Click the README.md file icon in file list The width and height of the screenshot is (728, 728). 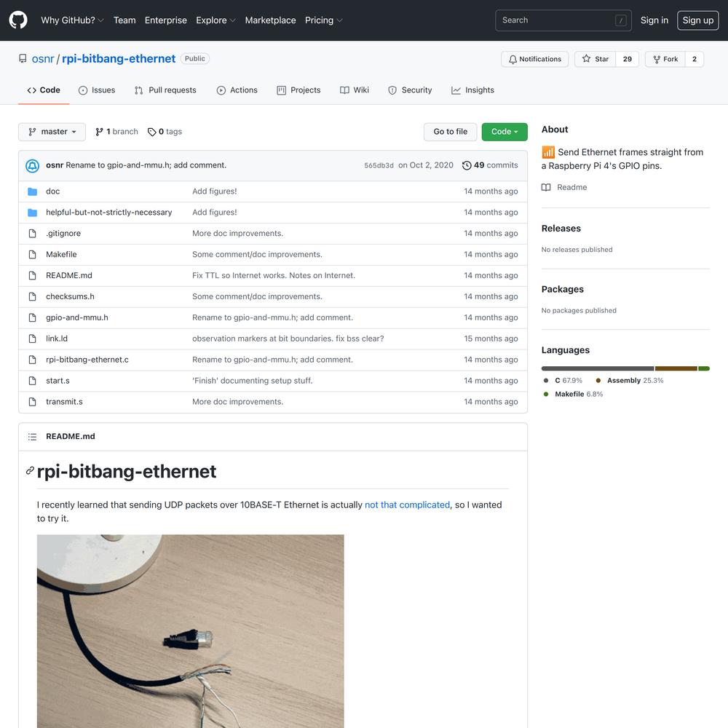32,275
